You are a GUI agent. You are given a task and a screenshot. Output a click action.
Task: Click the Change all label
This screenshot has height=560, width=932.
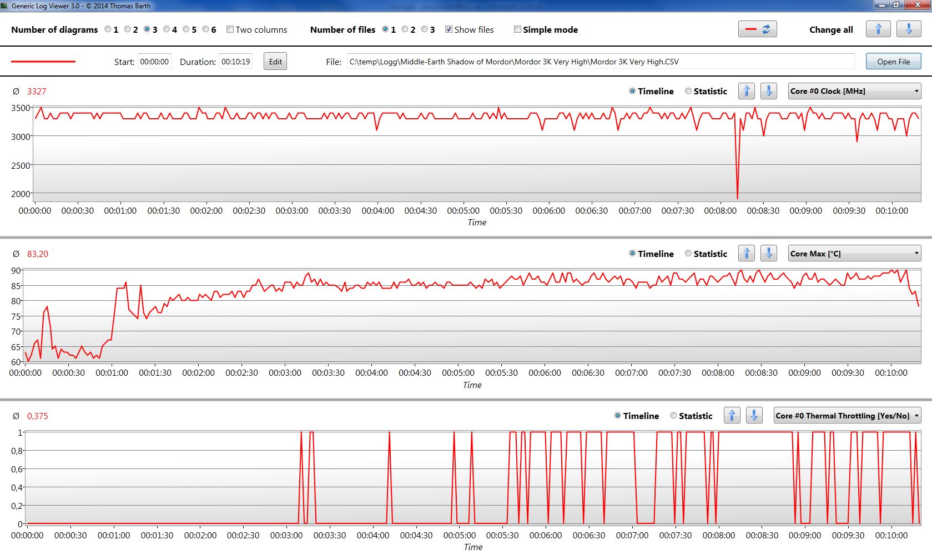[831, 30]
